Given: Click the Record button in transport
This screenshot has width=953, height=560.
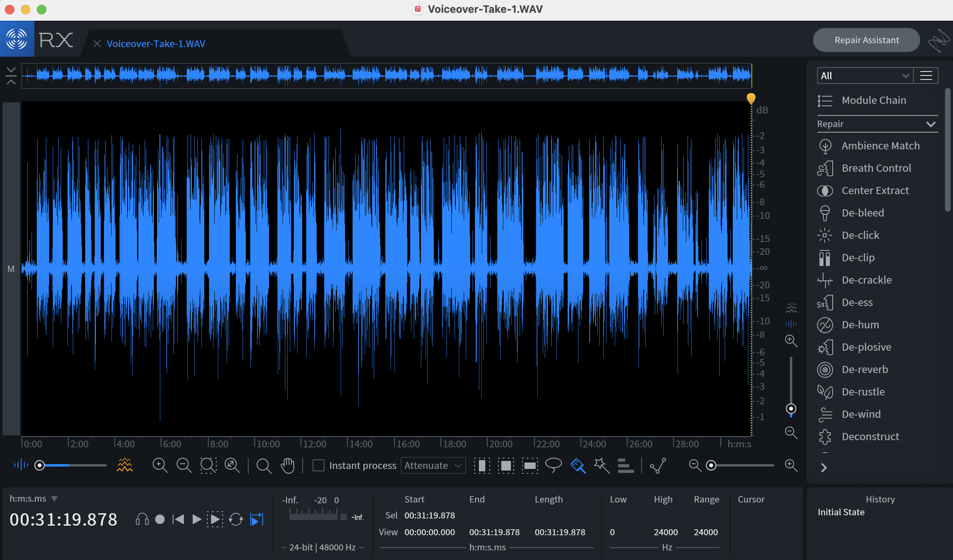Looking at the screenshot, I should coord(160,519).
